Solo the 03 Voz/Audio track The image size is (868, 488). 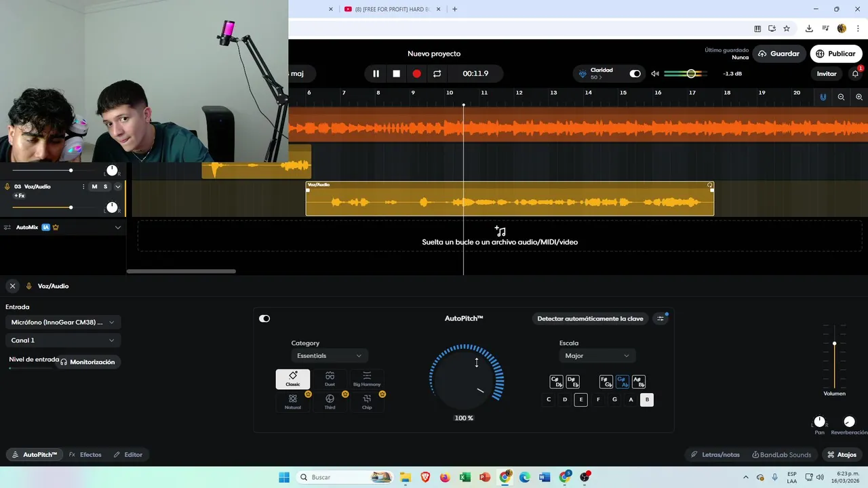pos(105,186)
